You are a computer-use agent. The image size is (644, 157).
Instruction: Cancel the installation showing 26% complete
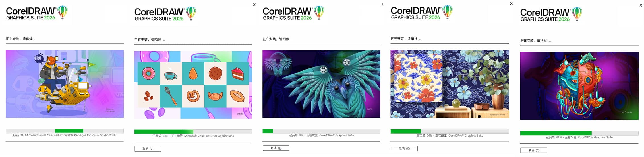(x=404, y=148)
